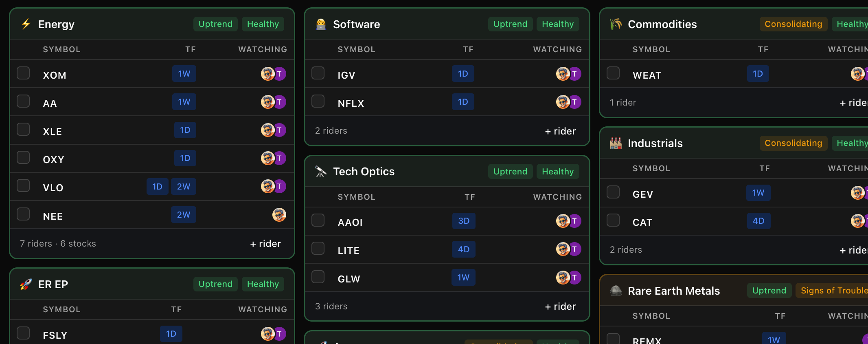Click the Uptrend badge on Software card
The image size is (868, 344).
[x=510, y=24]
